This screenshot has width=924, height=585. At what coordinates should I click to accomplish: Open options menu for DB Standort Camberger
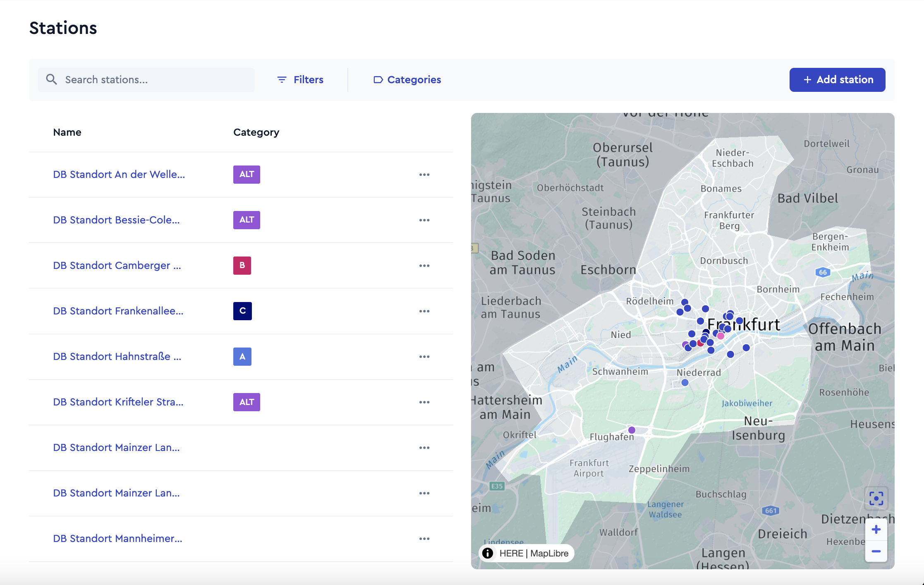click(x=424, y=266)
